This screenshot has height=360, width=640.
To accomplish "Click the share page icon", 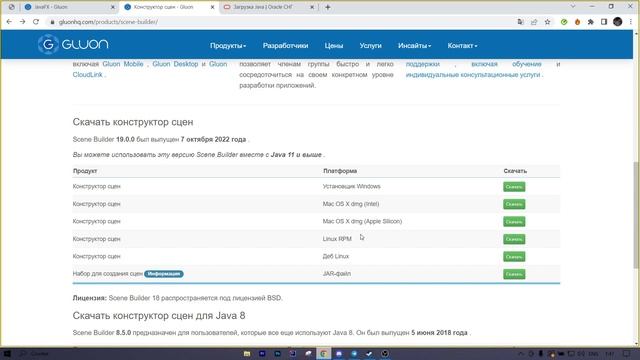I will click(534, 22).
